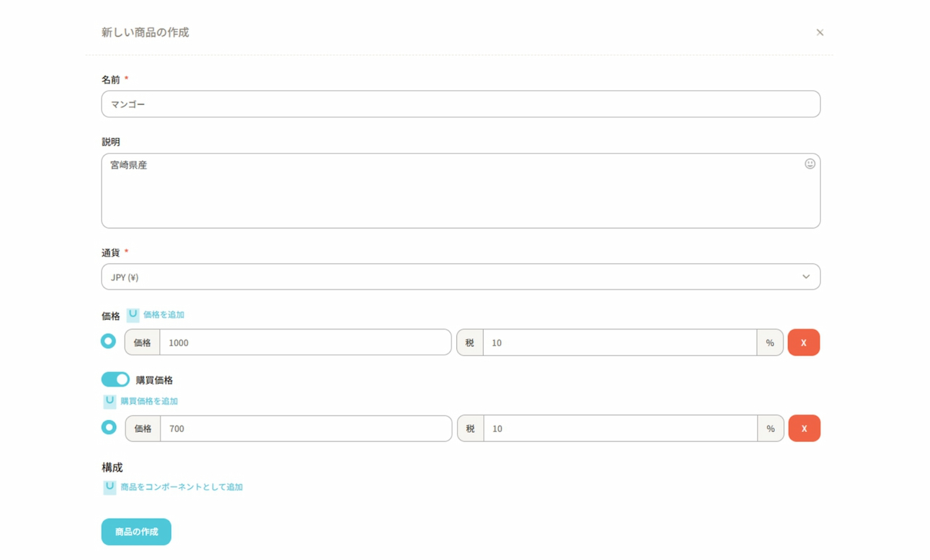Click the price field showing 1000
This screenshot has width=930, height=560.
[304, 343]
